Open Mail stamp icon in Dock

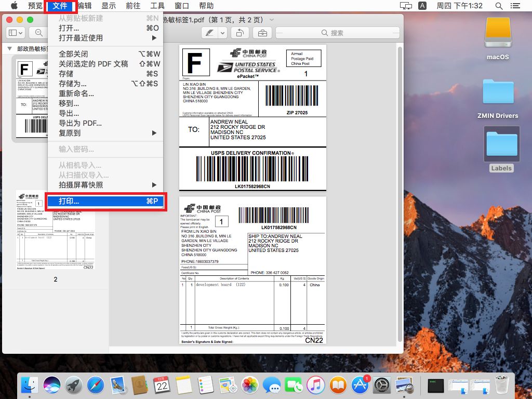[x=118, y=385]
